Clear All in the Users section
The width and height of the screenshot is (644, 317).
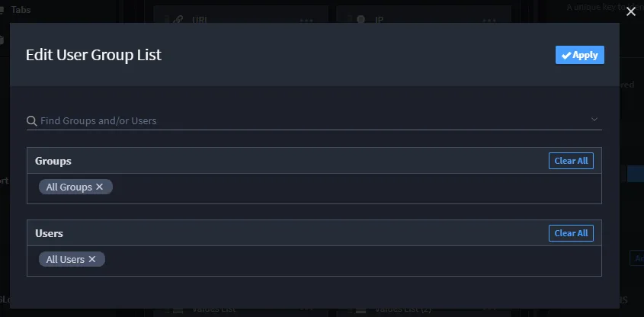[x=571, y=233]
